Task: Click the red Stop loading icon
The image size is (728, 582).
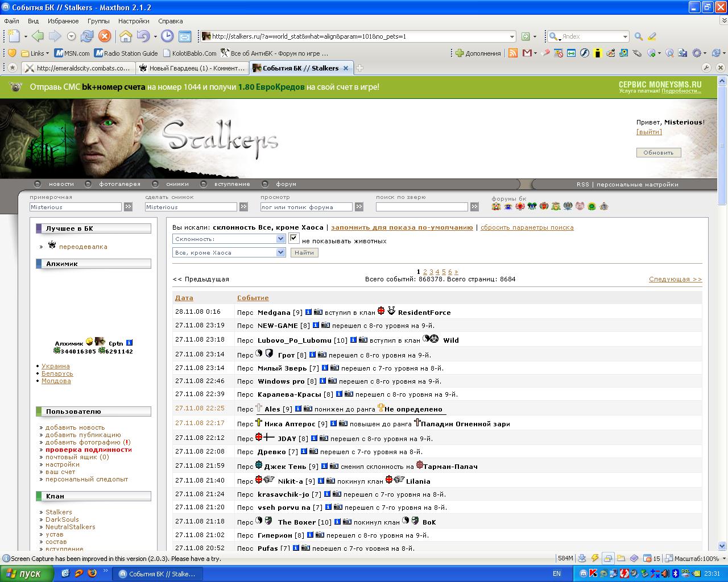Action: (105, 36)
